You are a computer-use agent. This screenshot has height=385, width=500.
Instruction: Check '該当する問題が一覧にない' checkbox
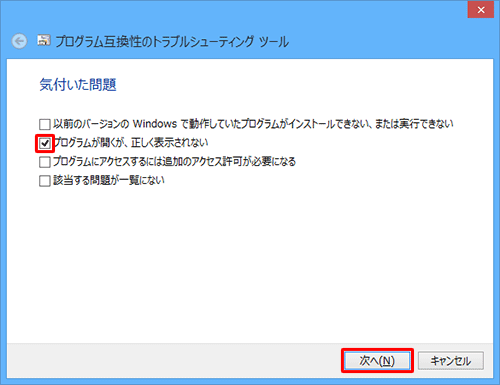45,181
